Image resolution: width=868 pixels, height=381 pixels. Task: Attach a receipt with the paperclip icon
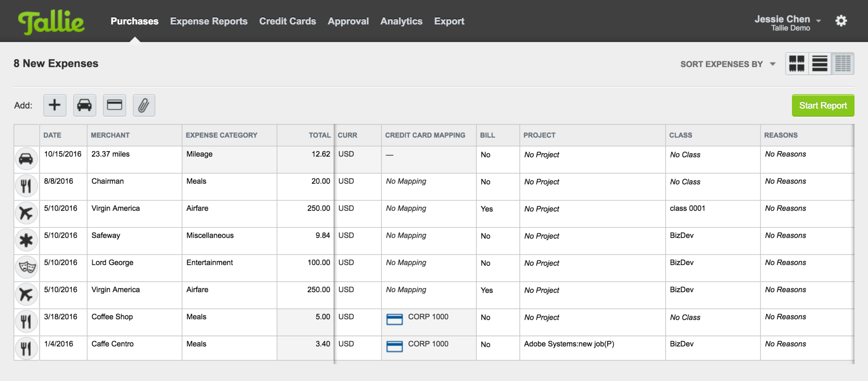pyautogui.click(x=144, y=105)
